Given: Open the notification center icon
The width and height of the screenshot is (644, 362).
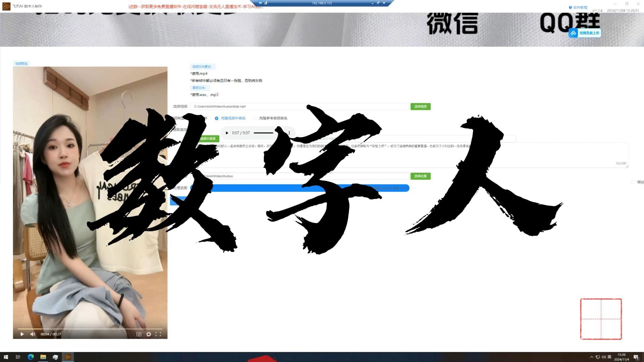Looking at the screenshot, I should 636,357.
